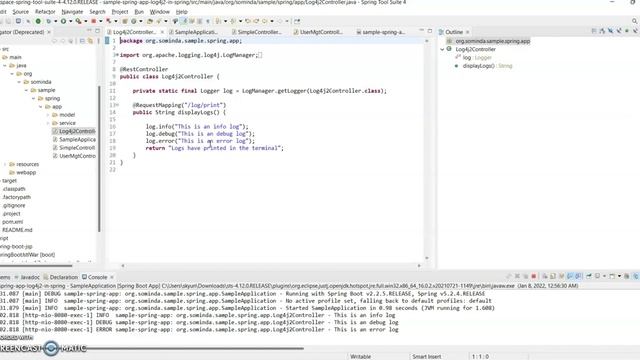The width and height of the screenshot is (640, 360).
Task: Select README.md in the navigator
Action: 17,230
